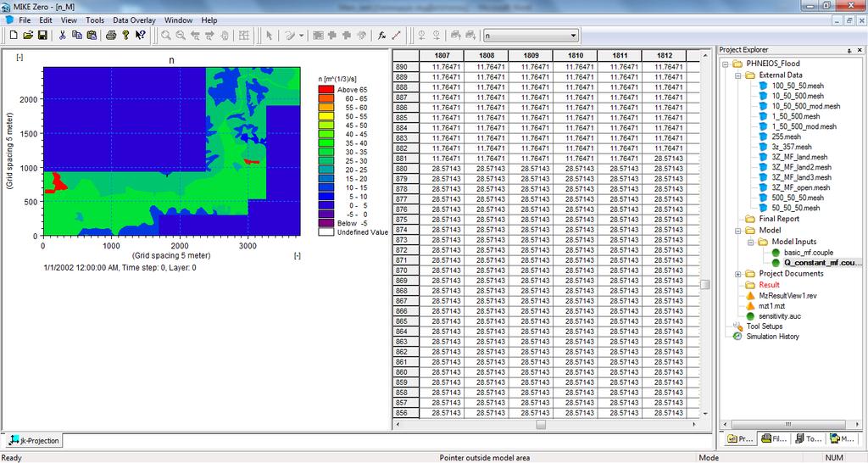Screen dimensions: 868x463
Task: Click the Paste clipboard icon
Action: pos(92,35)
